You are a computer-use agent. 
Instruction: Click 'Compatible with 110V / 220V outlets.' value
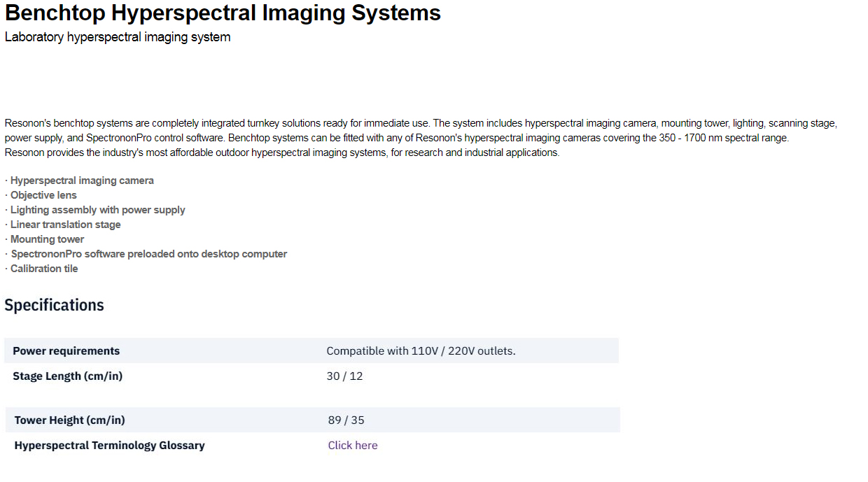pyautogui.click(x=421, y=351)
